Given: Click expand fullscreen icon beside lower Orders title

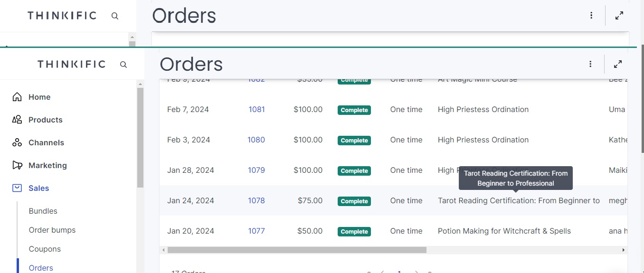Looking at the screenshot, I should pyautogui.click(x=618, y=64).
